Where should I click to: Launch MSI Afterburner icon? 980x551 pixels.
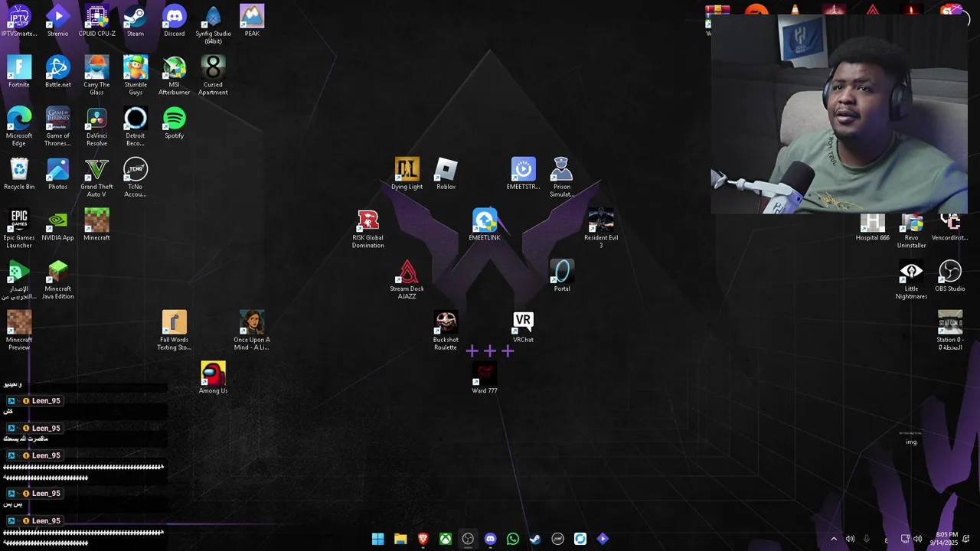pyautogui.click(x=175, y=76)
